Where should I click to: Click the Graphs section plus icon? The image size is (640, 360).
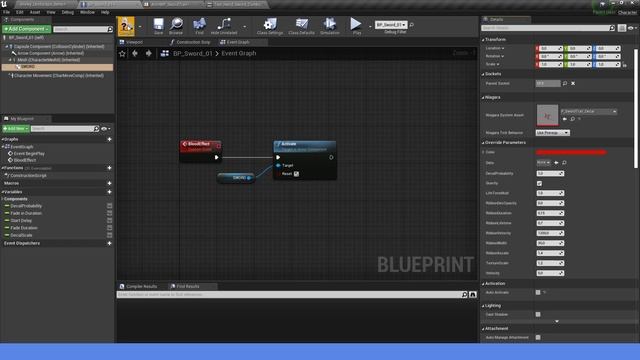pos(109,139)
